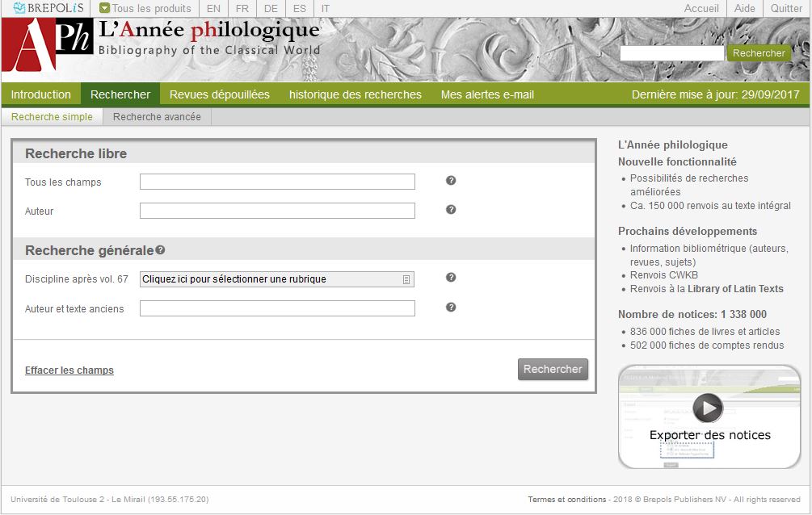
Task: Click help icon for Discipline après vol. 67
Action: click(451, 278)
